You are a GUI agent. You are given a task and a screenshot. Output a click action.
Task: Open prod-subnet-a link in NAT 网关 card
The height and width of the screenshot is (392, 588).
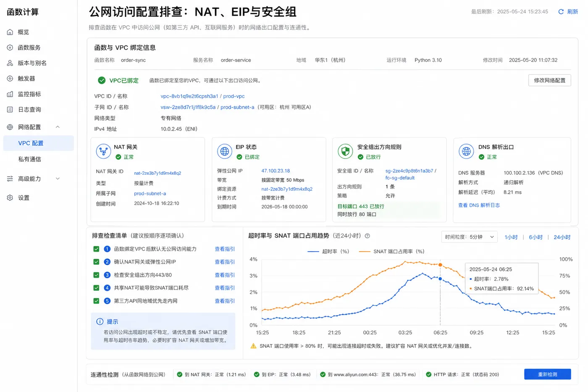pos(150,194)
